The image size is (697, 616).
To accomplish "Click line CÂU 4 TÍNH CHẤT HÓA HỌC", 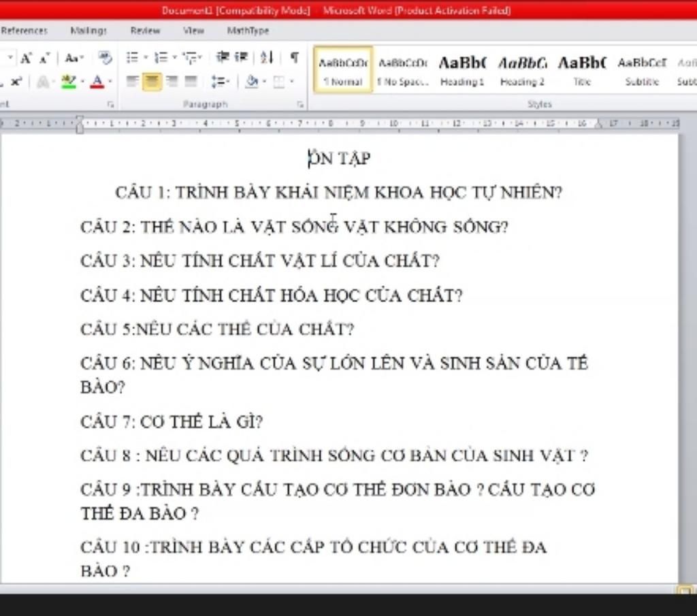I will point(271,295).
